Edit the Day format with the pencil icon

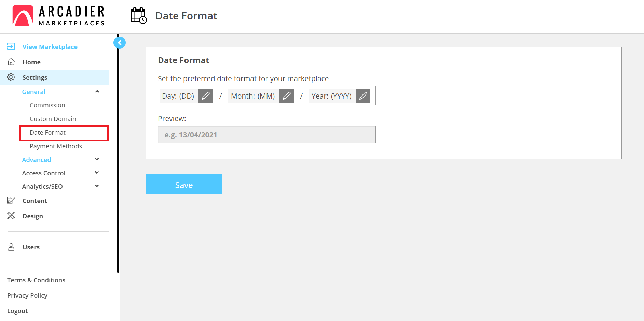click(205, 96)
